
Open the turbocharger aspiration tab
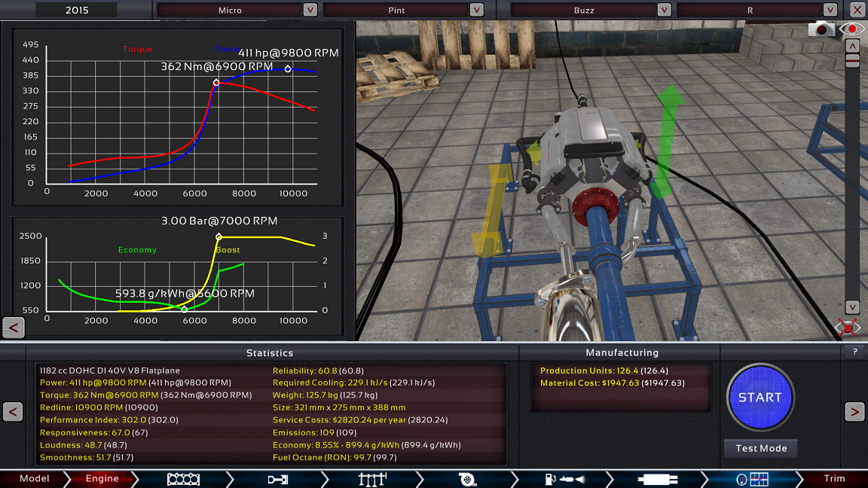coord(467,479)
